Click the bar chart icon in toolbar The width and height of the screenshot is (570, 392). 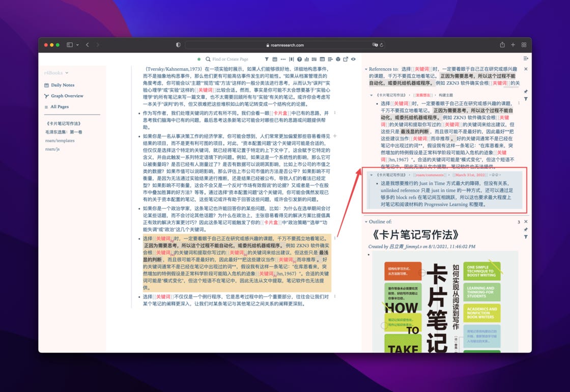click(306, 59)
